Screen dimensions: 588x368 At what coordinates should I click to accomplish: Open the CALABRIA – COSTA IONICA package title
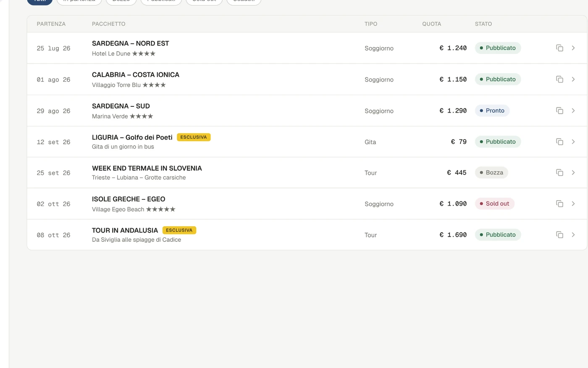pyautogui.click(x=136, y=75)
